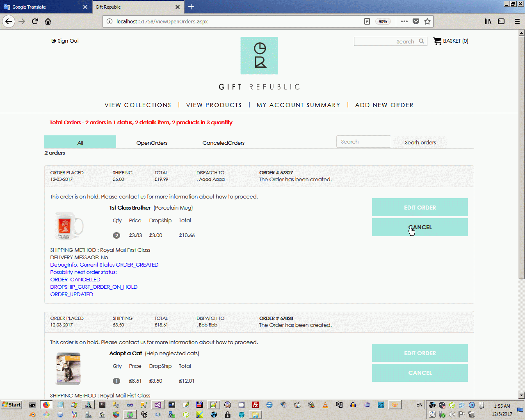Focus the orders search input
The height and width of the screenshot is (420, 525).
coord(364,142)
